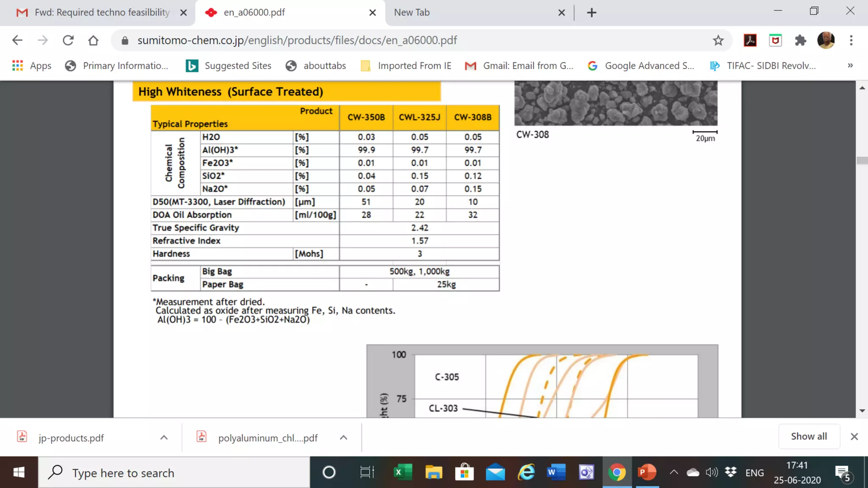Switch to the Gmail Fwd: Required techno tab
Screen dimensions: 868x488
pyautogui.click(x=97, y=13)
